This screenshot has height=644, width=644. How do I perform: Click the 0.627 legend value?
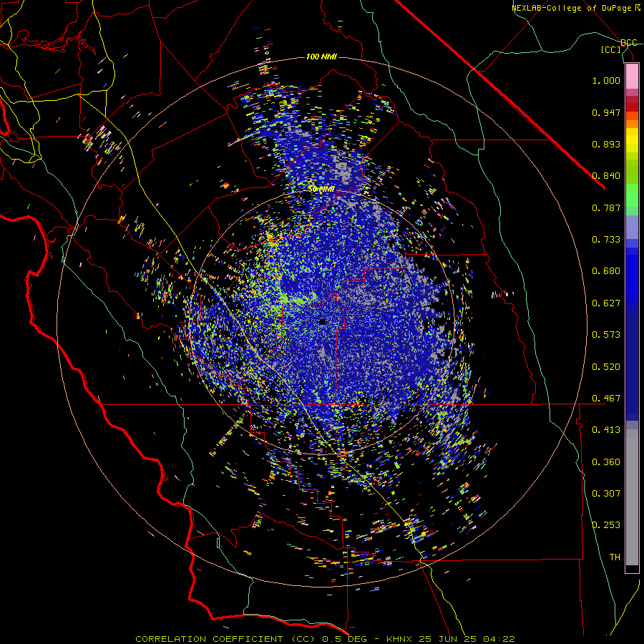606,303
